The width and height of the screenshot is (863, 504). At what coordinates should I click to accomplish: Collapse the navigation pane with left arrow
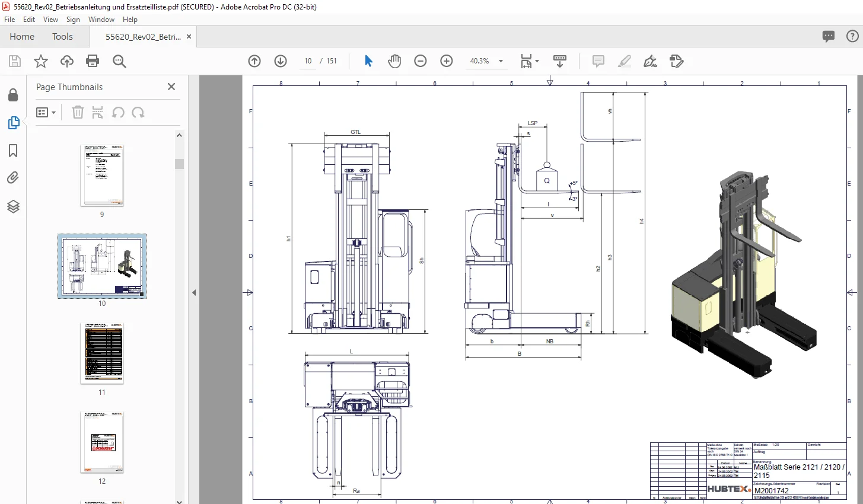194,292
